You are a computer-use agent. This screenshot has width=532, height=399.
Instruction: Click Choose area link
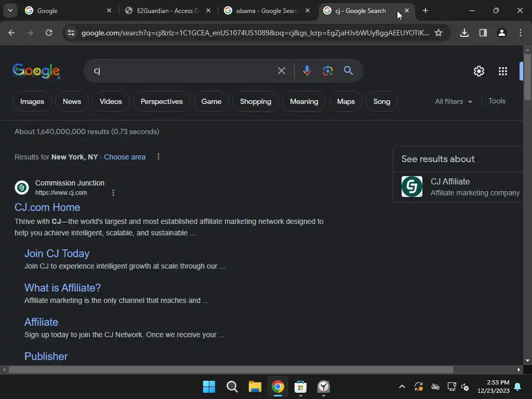(x=125, y=157)
